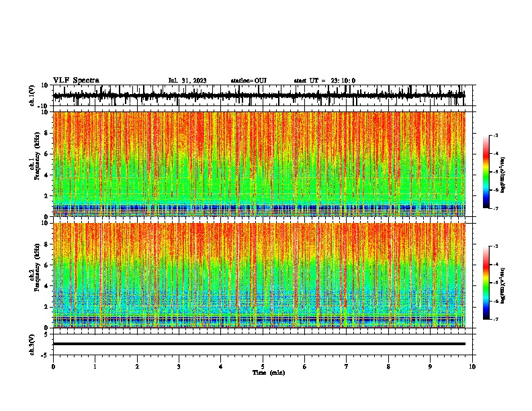532x411 pixels.
Task: Click the ch.1 voltage waveform trace
Action: (x=259, y=95)
